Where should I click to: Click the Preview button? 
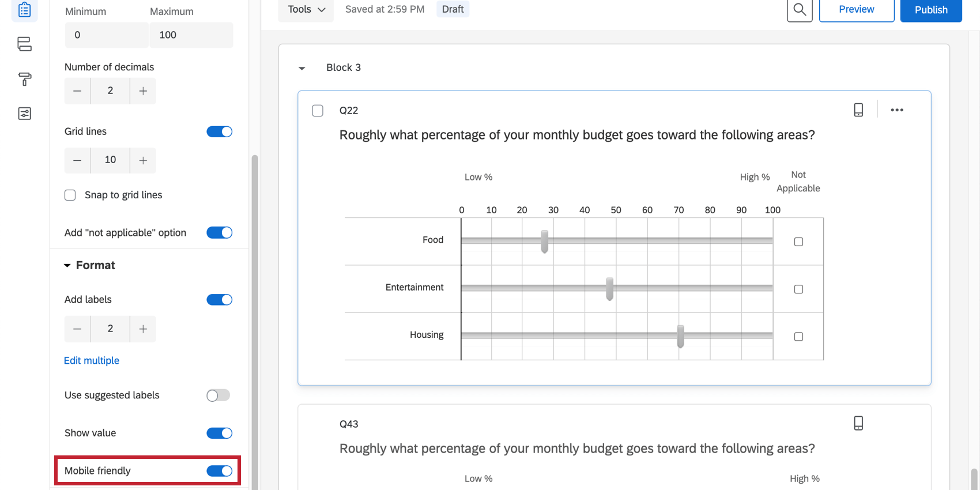(856, 10)
